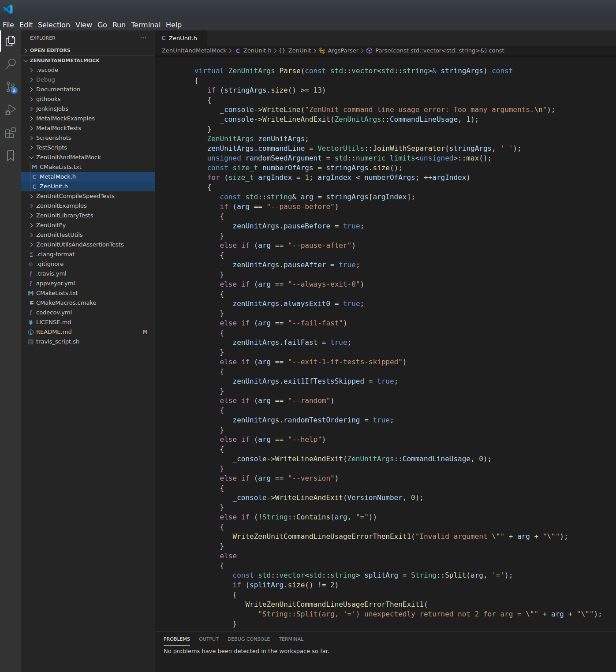The width and height of the screenshot is (616, 672).
Task: Open the .clang-format file
Action: (x=88, y=254)
